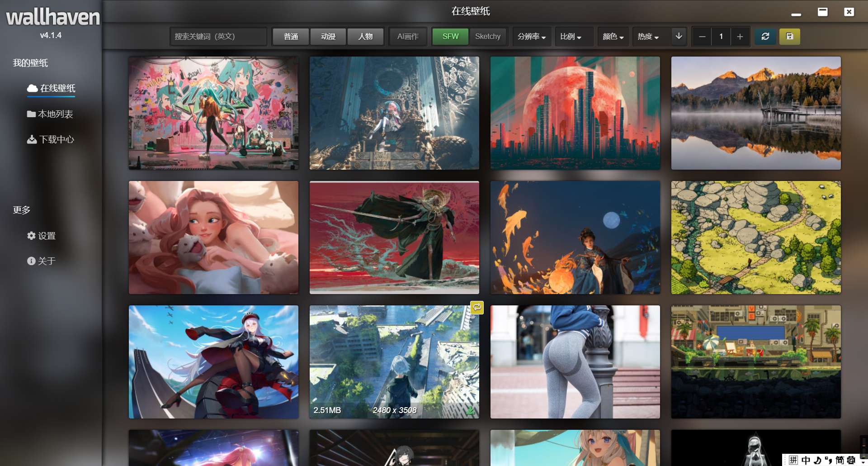The width and height of the screenshot is (868, 466).
Task: Click the yellow set-wallpaper icon on ruined city thumbnail
Action: (477, 308)
